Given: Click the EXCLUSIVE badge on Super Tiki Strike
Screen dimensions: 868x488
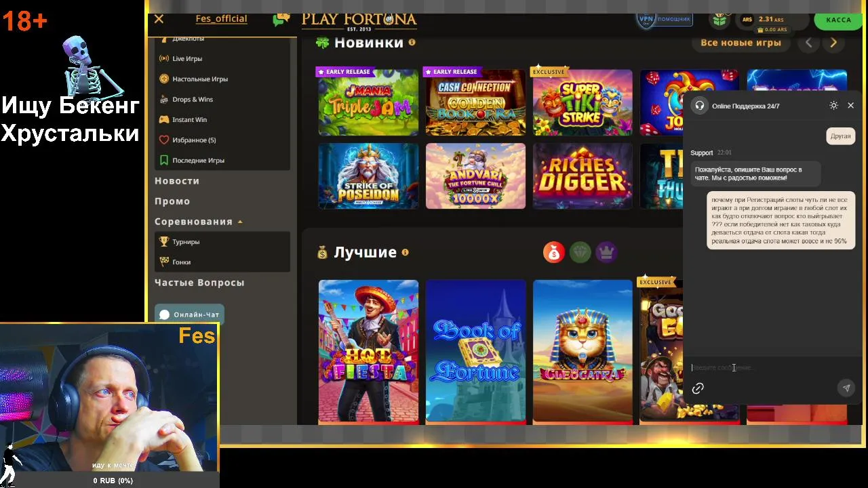Looking at the screenshot, I should coord(549,72).
